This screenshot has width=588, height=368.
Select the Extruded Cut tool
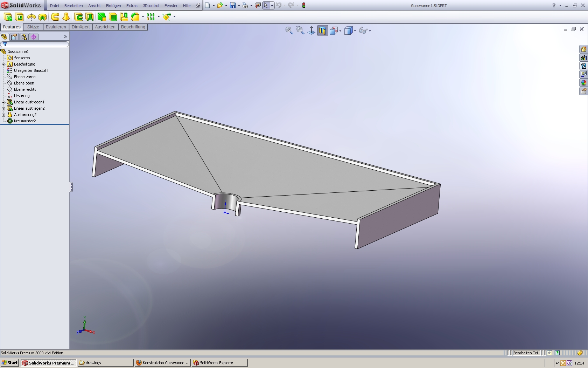[19, 17]
